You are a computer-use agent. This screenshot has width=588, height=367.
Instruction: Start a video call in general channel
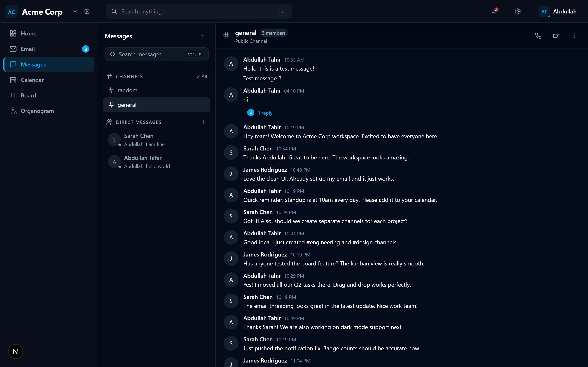[556, 36]
